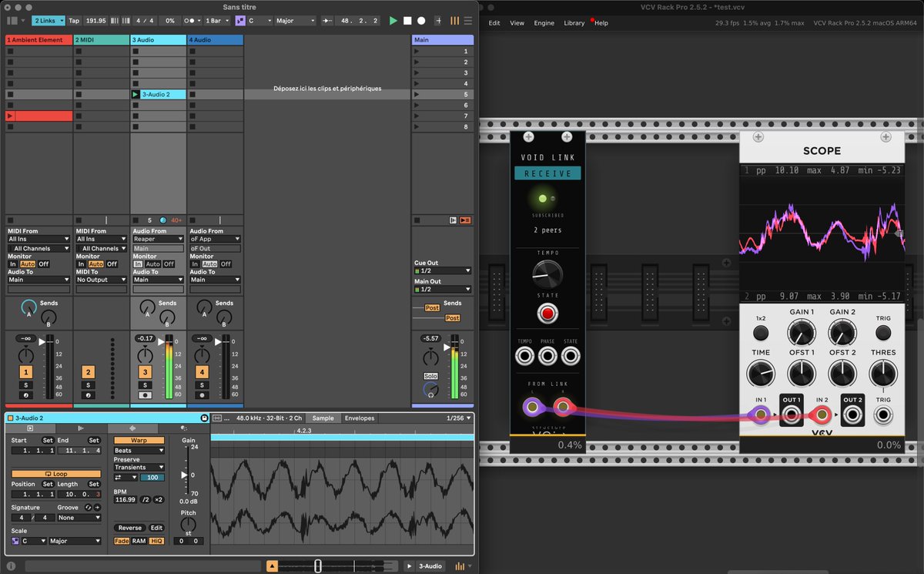This screenshot has height=574, width=924.
Task: Open VCV Rack Help menu
Action: coord(601,23)
